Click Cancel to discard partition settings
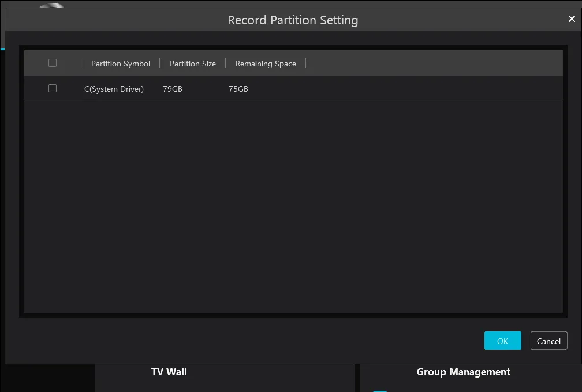This screenshot has height=392, width=582. (x=549, y=341)
